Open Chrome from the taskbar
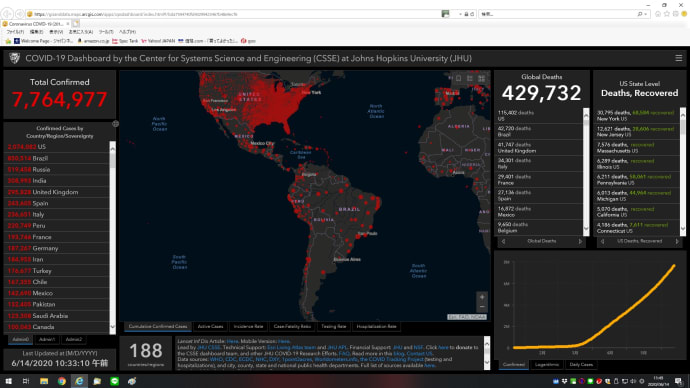Image resolution: width=690 pixels, height=388 pixels. (x=62, y=381)
